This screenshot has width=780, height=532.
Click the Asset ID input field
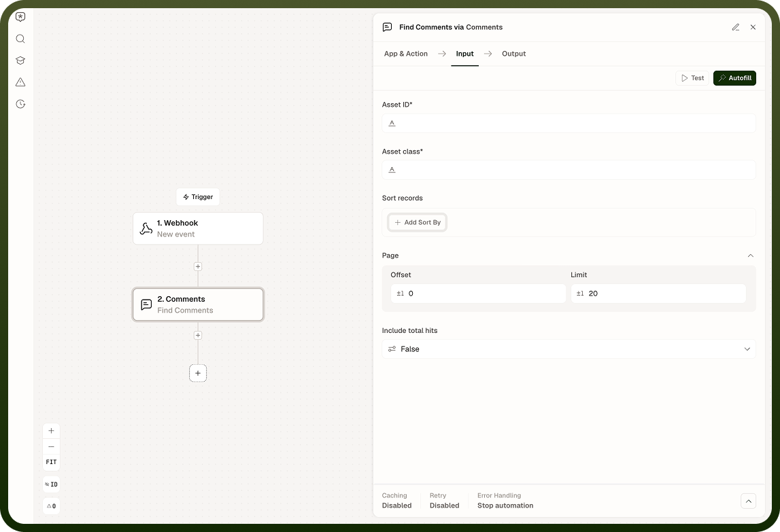point(569,123)
